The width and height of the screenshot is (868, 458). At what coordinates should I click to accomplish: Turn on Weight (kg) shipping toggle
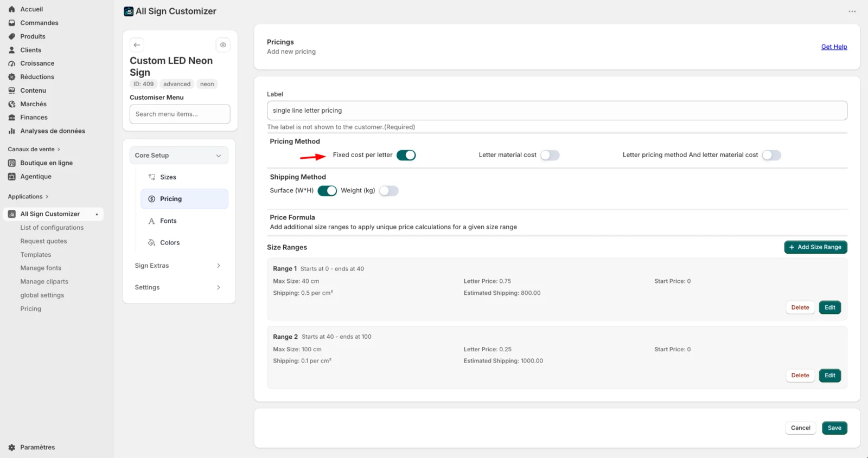(x=388, y=191)
